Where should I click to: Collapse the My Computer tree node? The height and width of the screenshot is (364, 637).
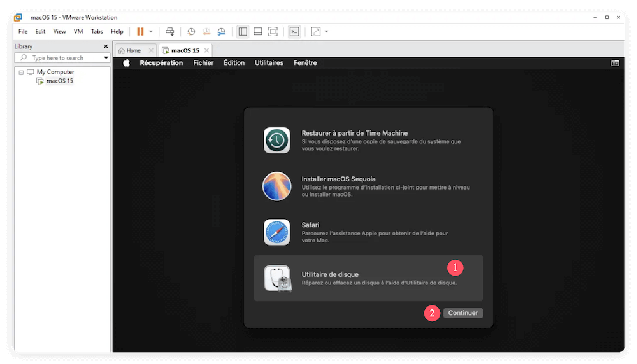coord(21,73)
